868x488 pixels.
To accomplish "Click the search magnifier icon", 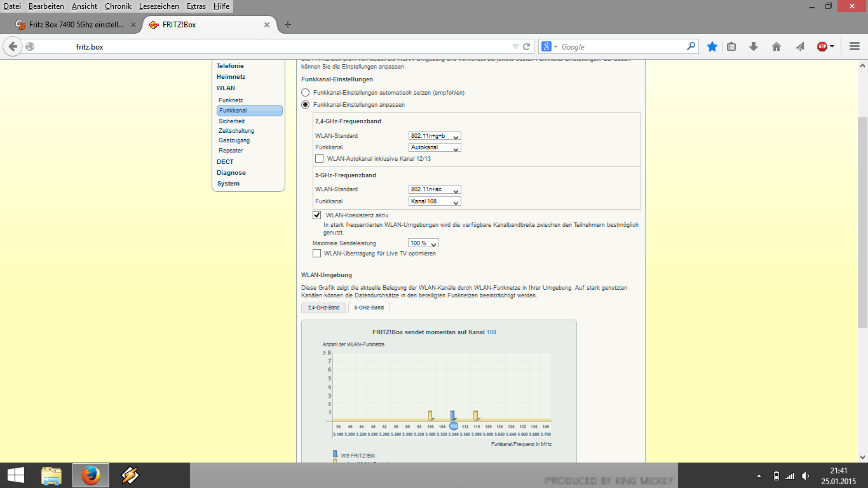I will [x=691, y=46].
